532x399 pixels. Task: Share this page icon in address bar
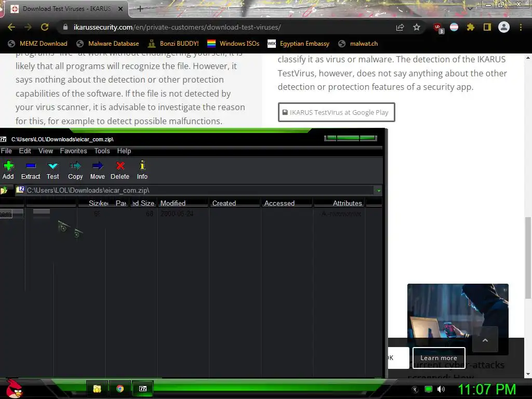[400, 28]
